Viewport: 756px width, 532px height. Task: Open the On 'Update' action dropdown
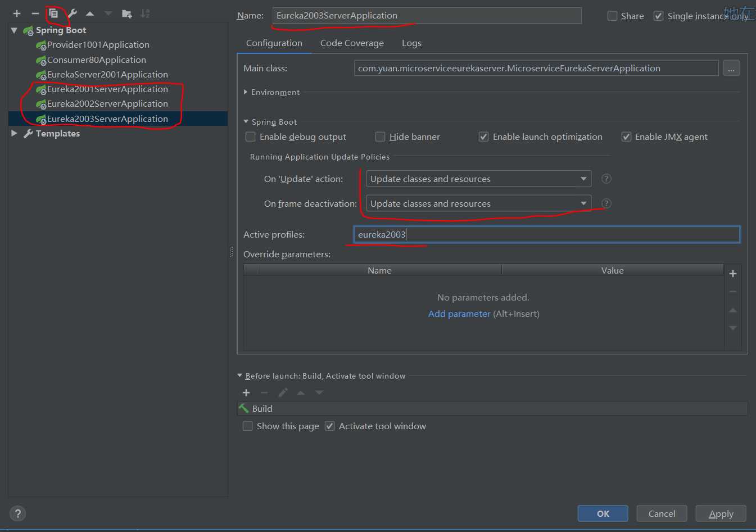(479, 179)
